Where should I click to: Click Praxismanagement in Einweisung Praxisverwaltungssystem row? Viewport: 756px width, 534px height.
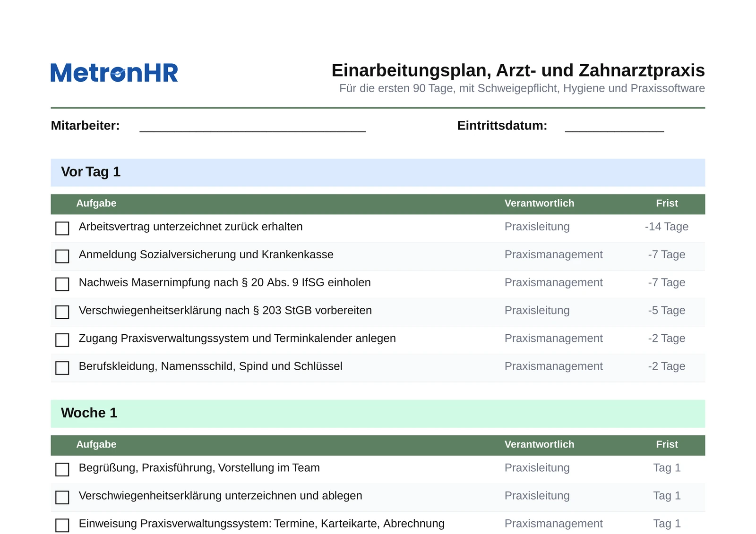pyautogui.click(x=553, y=524)
